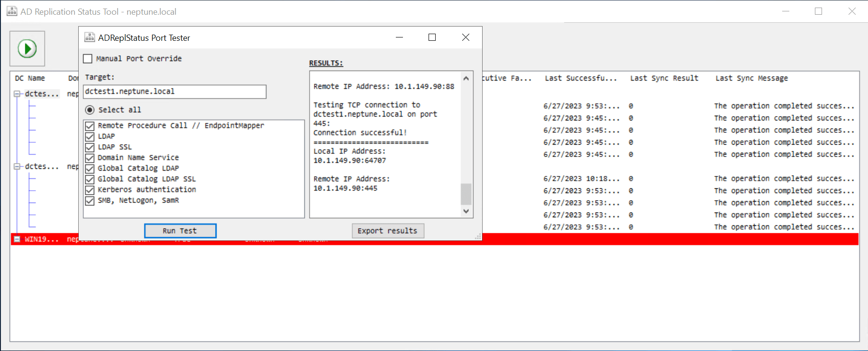Toggle the Select all radio button
Image resolution: width=868 pixels, height=351 pixels.
(x=90, y=110)
